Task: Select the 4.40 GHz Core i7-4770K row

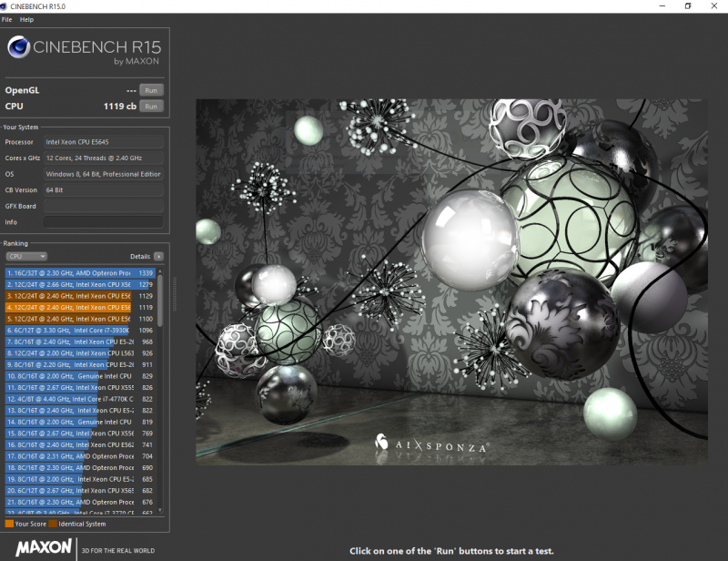Action: tap(80, 399)
